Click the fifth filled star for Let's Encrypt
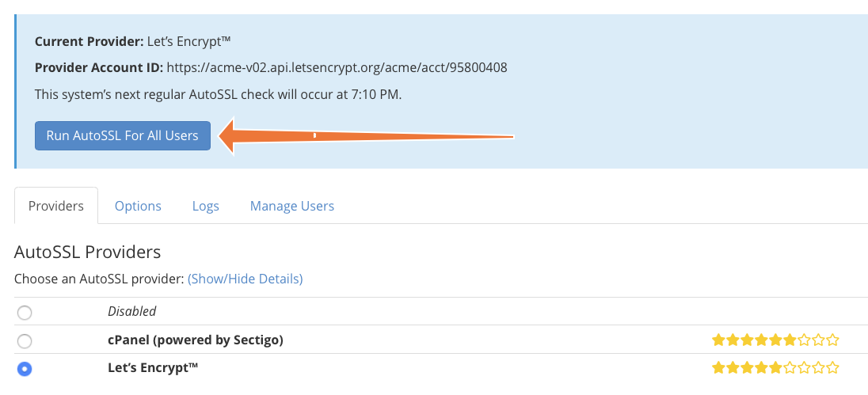 776,368
